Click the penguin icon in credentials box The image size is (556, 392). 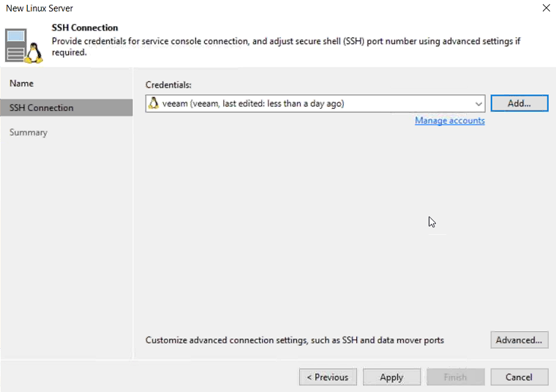pyautogui.click(x=154, y=103)
